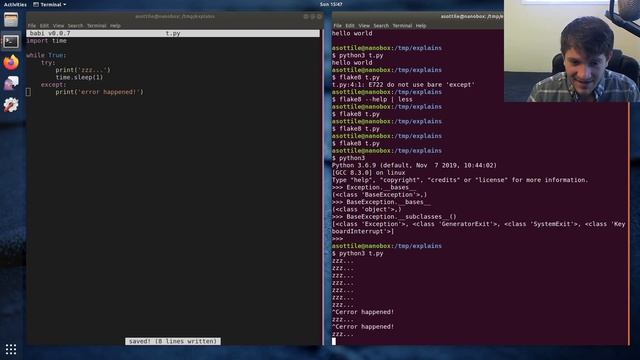Click the 'try:' line in editor

point(48,62)
